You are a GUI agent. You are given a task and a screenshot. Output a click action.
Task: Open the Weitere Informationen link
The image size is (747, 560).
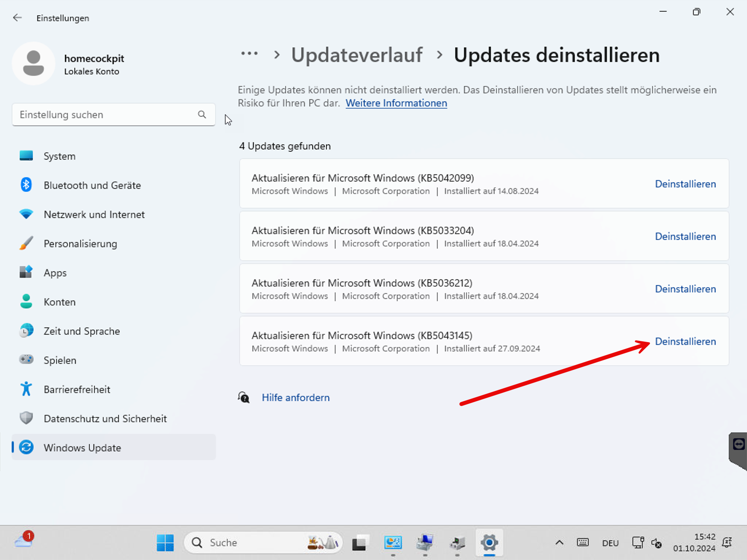[x=396, y=103]
